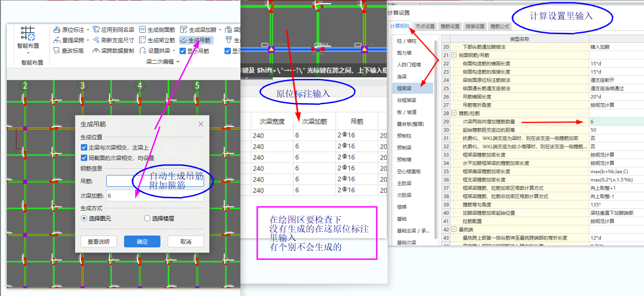This screenshot has height=296, width=644.
Task: Click the 次梁加筋 input field showing 6
Action: (155, 196)
